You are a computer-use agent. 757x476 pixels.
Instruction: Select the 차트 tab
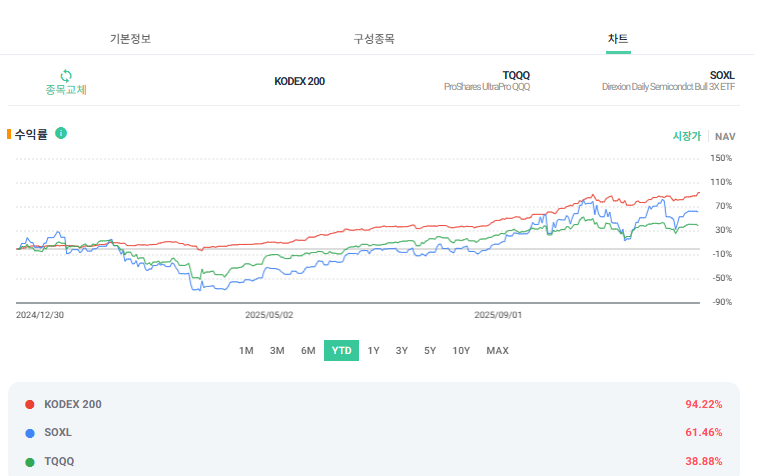(618, 39)
